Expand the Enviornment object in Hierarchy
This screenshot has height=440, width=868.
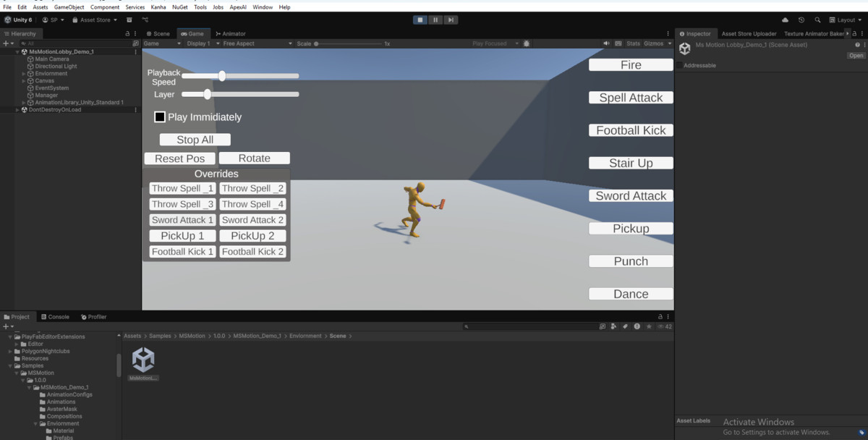click(x=24, y=74)
